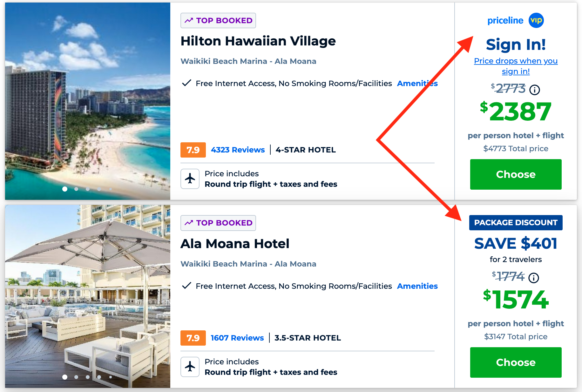Click the trend arrow on Hilton's TOP BOOKED badge

(189, 20)
